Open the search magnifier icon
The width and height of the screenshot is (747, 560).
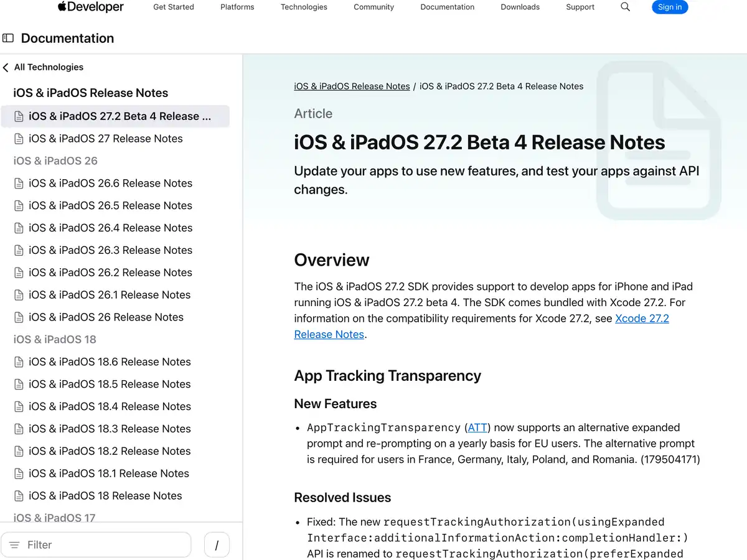click(x=626, y=7)
